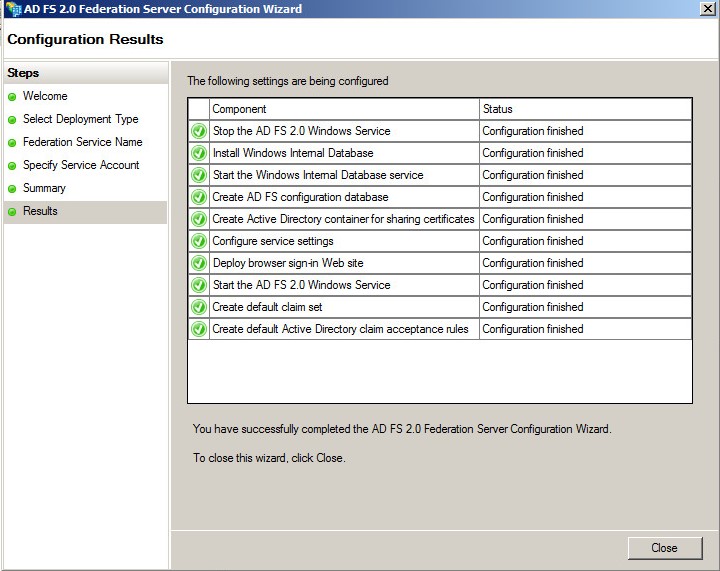Click green bullet beside Results step
Image resolution: width=720 pixels, height=571 pixels.
point(12,212)
